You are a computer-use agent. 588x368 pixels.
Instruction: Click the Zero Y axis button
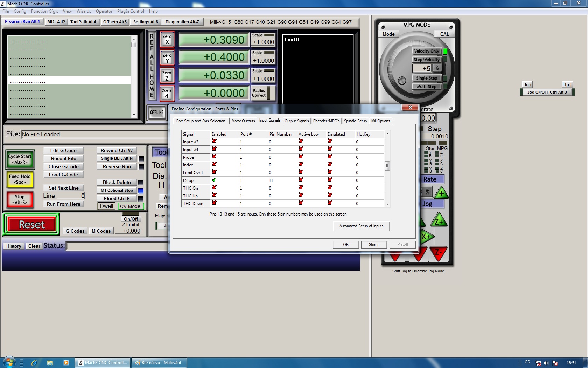click(x=167, y=58)
